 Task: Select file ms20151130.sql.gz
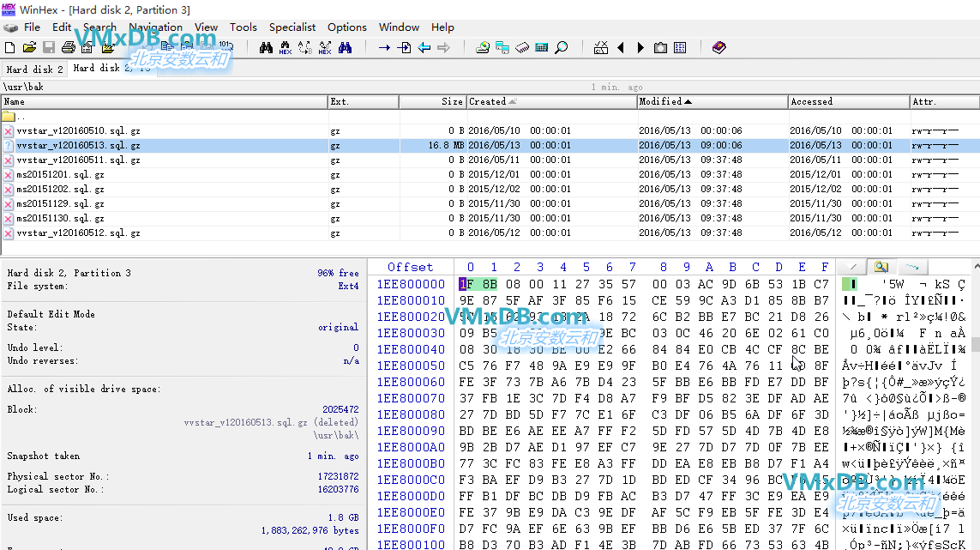tap(60, 219)
